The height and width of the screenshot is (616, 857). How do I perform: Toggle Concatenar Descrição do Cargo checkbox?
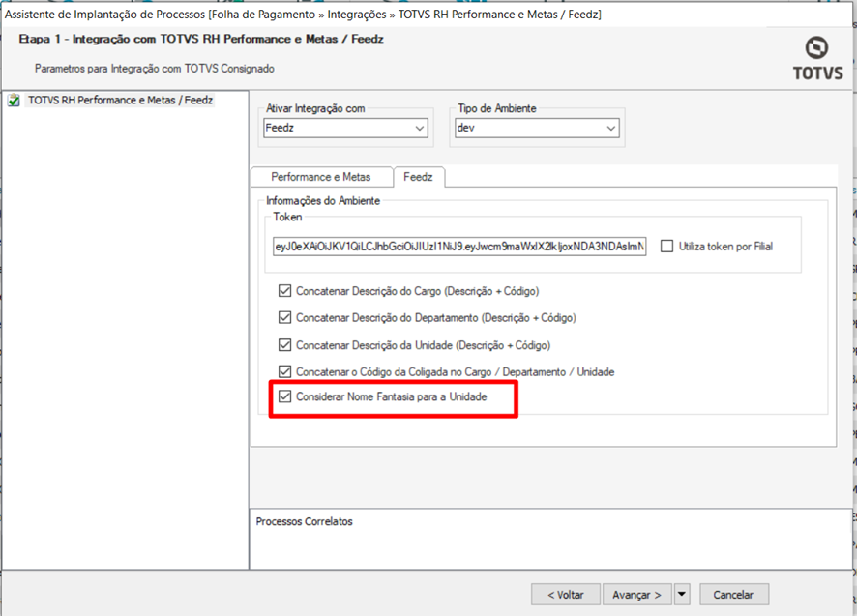(x=284, y=291)
